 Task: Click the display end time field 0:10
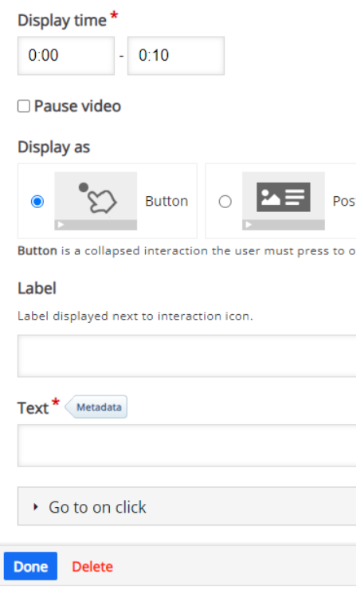[176, 56]
